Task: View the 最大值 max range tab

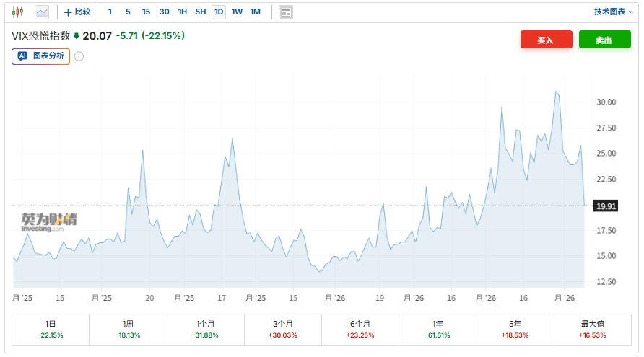Action: [593, 330]
